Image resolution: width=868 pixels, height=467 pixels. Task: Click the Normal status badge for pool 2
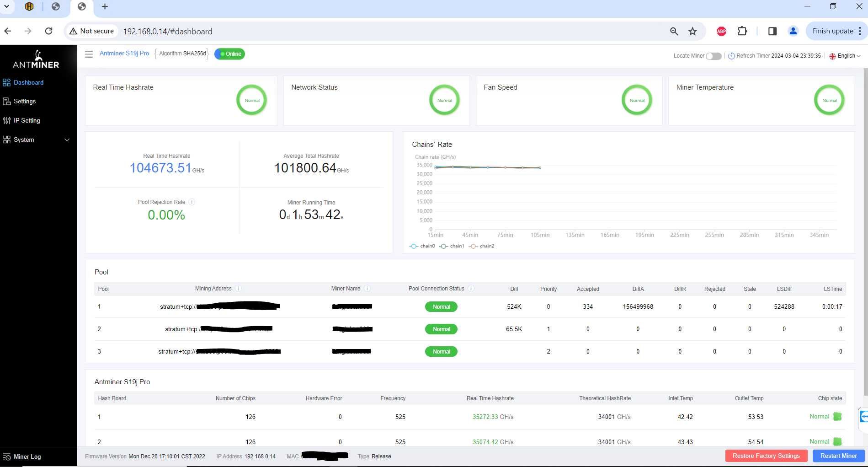[x=442, y=329]
